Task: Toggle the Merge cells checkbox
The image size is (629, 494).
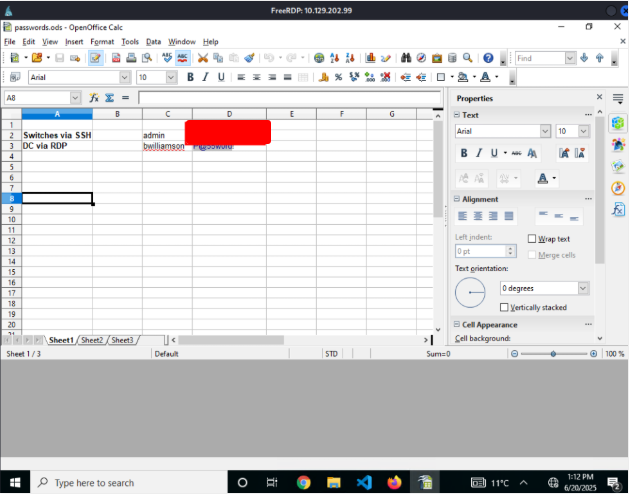Action: 533,255
